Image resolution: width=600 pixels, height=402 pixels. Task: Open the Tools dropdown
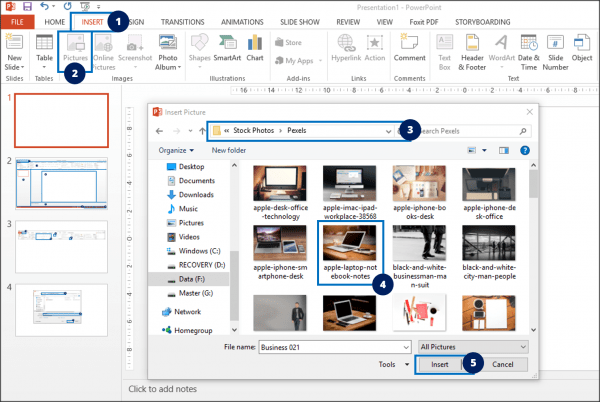coord(392,365)
